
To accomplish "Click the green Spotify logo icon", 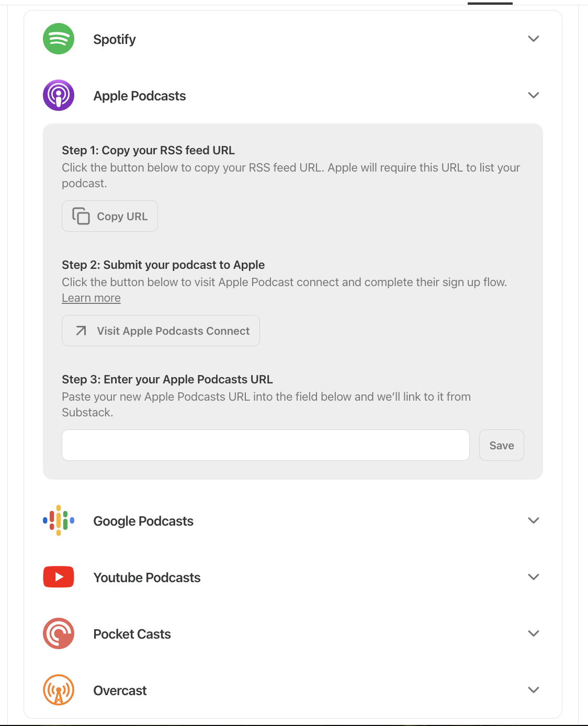I will click(x=59, y=39).
